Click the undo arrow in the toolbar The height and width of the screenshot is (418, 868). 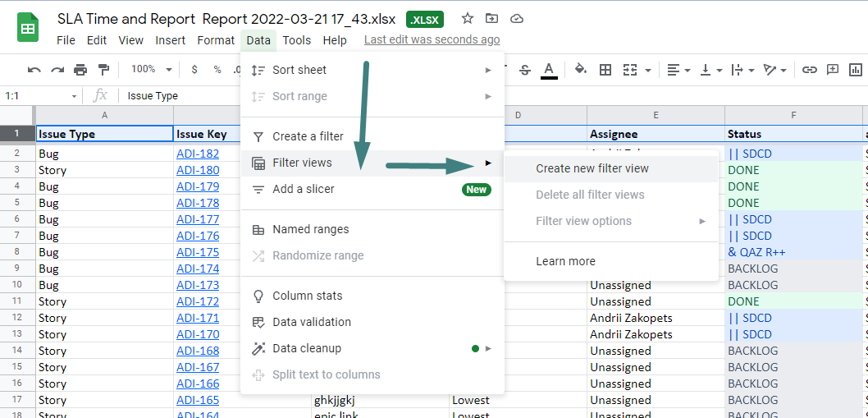[34, 70]
